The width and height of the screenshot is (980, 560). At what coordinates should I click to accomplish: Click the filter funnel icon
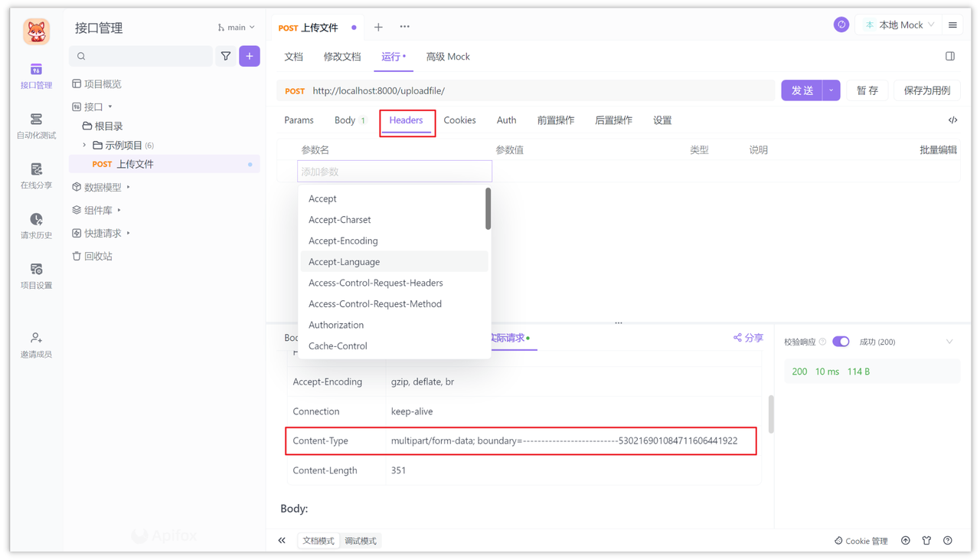(x=226, y=56)
